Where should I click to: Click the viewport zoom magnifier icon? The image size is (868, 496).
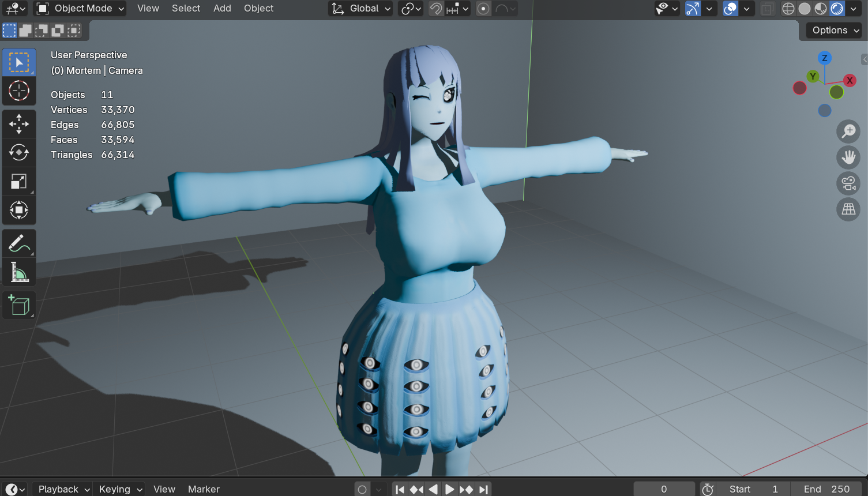tap(848, 131)
